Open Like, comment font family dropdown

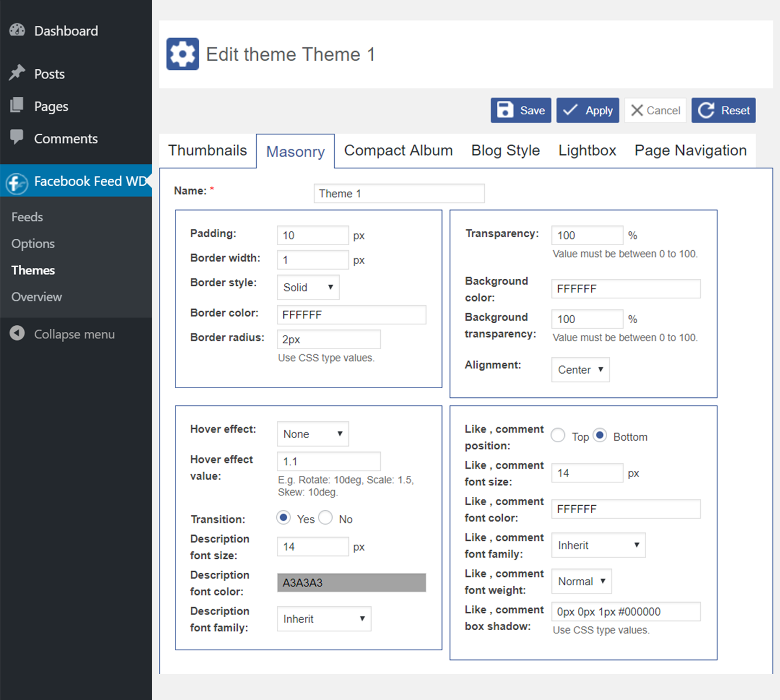coord(599,545)
